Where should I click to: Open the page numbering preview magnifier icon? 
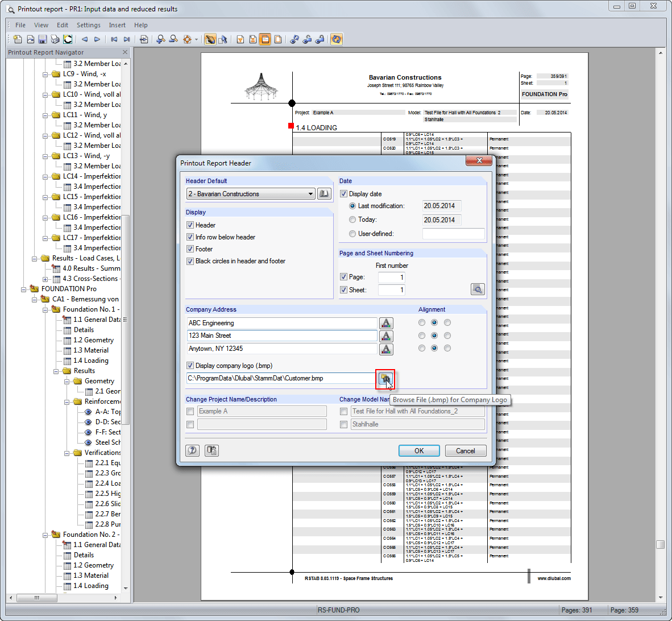tap(478, 289)
